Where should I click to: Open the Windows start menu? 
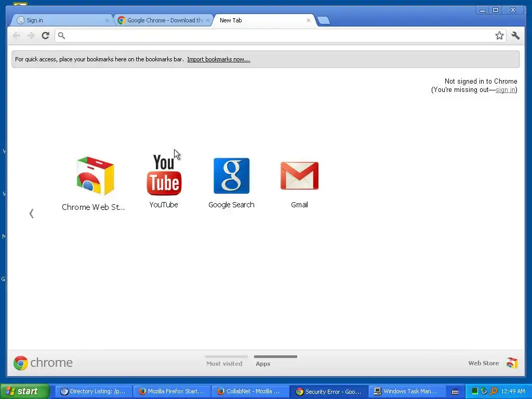pyautogui.click(x=25, y=391)
